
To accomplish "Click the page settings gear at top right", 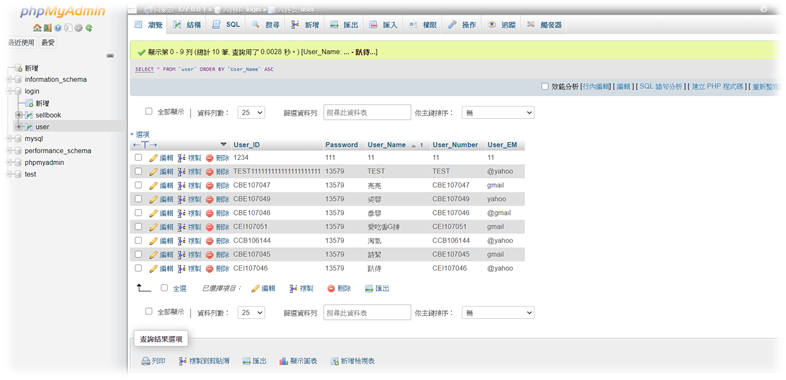I will pyautogui.click(x=763, y=9).
